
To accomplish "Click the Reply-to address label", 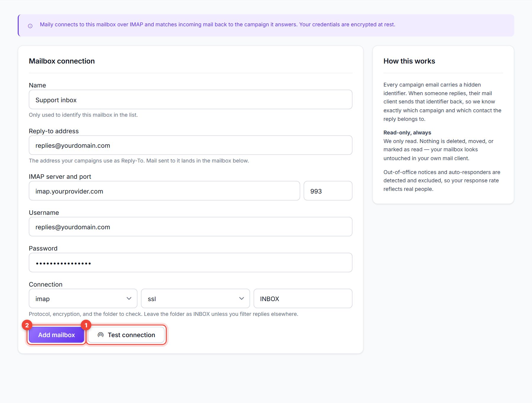I will coord(54,131).
